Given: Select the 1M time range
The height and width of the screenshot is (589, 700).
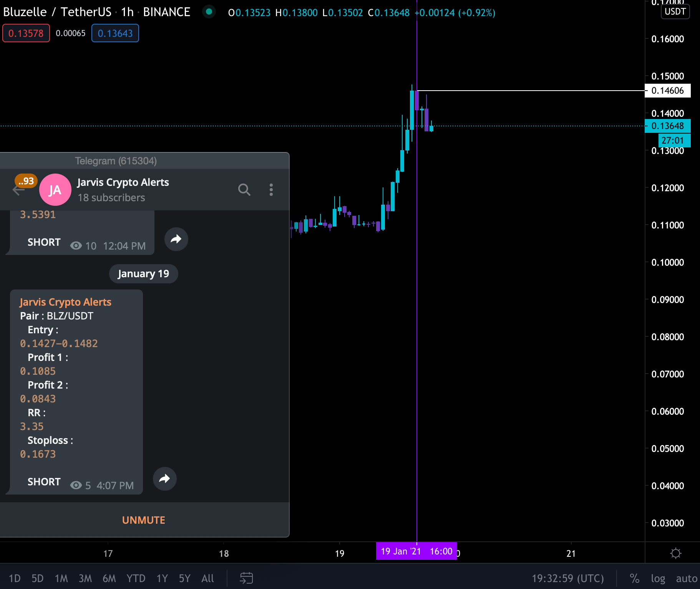Looking at the screenshot, I should click(x=61, y=578).
